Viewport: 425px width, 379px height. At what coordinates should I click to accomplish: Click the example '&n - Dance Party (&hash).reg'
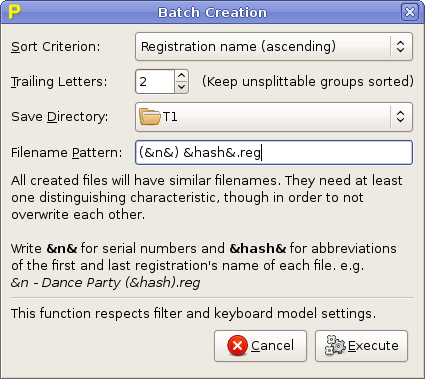click(x=106, y=283)
